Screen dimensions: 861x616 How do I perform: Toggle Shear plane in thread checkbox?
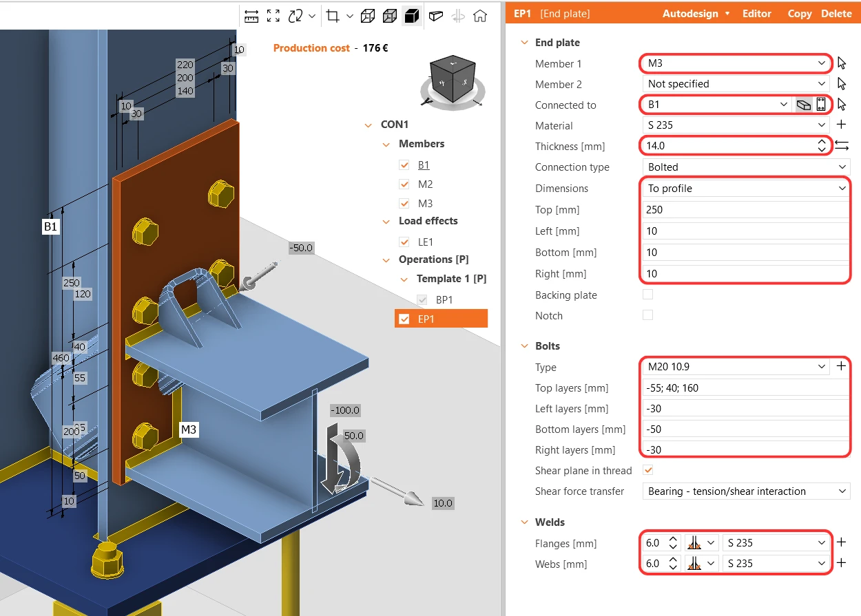tap(647, 470)
